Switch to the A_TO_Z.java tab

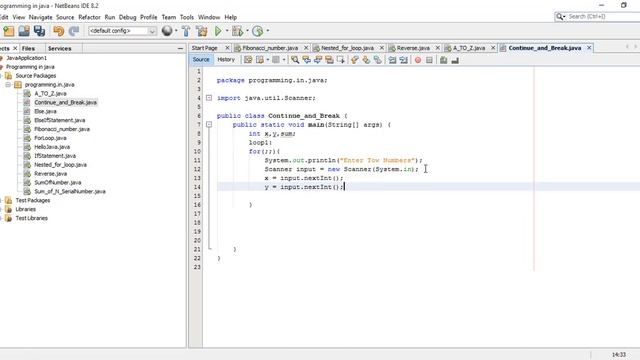tap(469, 48)
